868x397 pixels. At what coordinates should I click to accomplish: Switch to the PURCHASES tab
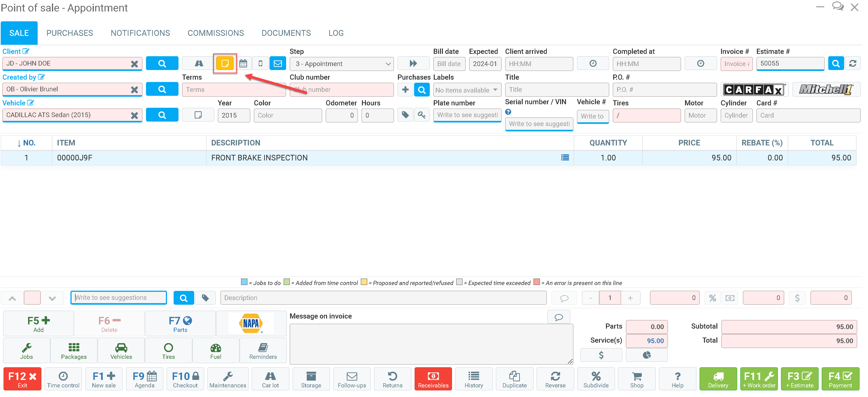tap(70, 33)
